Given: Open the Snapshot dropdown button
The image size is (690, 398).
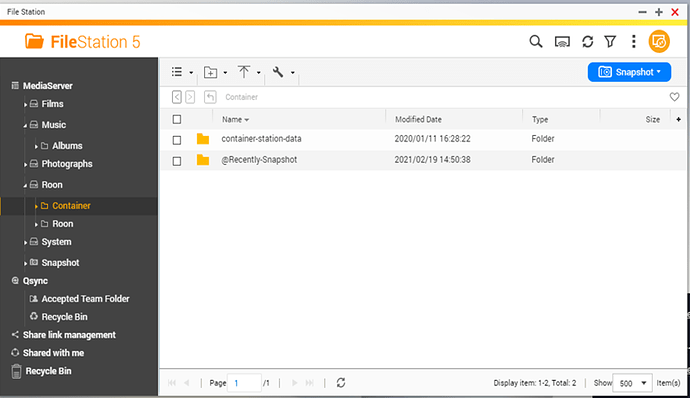Looking at the screenshot, I should click(629, 72).
